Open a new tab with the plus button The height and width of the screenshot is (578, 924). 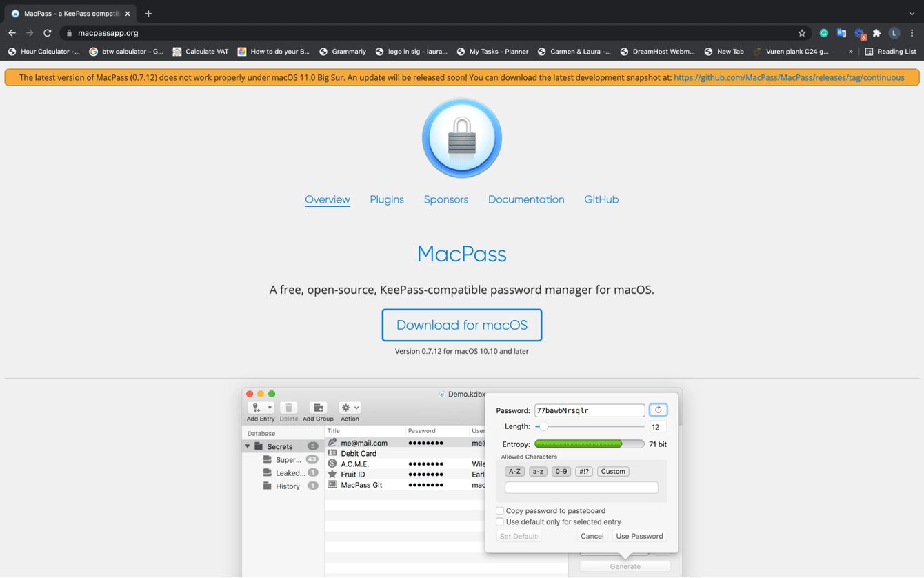click(148, 14)
